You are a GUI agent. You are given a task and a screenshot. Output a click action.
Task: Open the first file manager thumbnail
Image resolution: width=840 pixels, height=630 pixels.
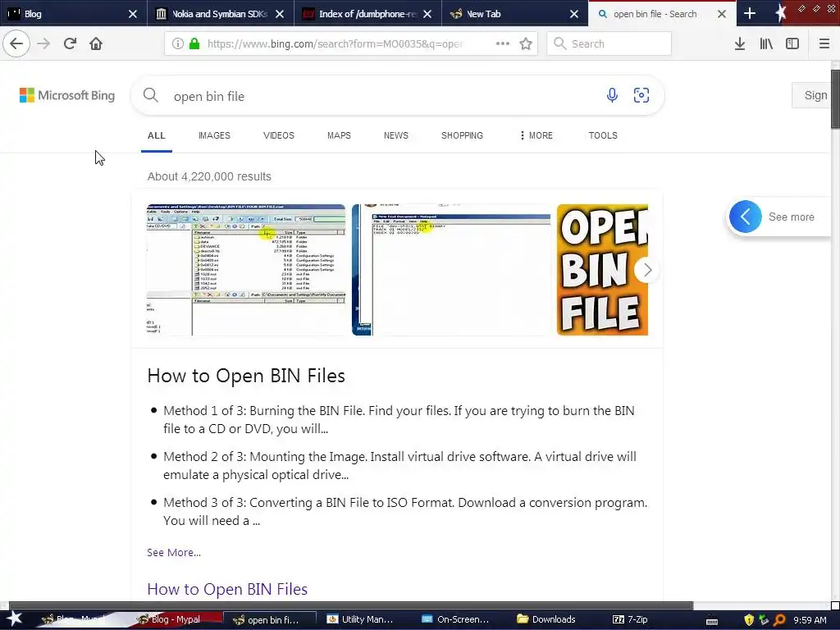(246, 269)
